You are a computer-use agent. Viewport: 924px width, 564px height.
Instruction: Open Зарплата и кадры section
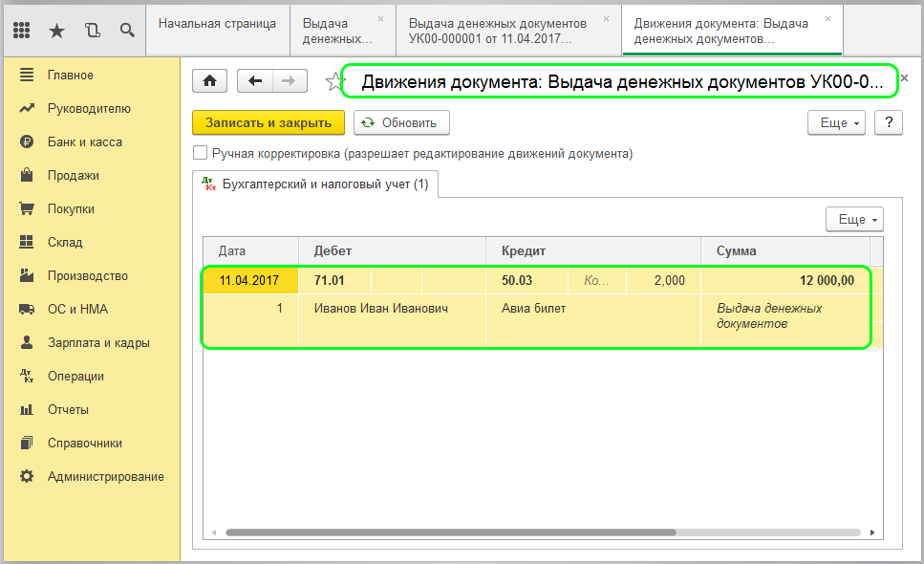pos(98,342)
